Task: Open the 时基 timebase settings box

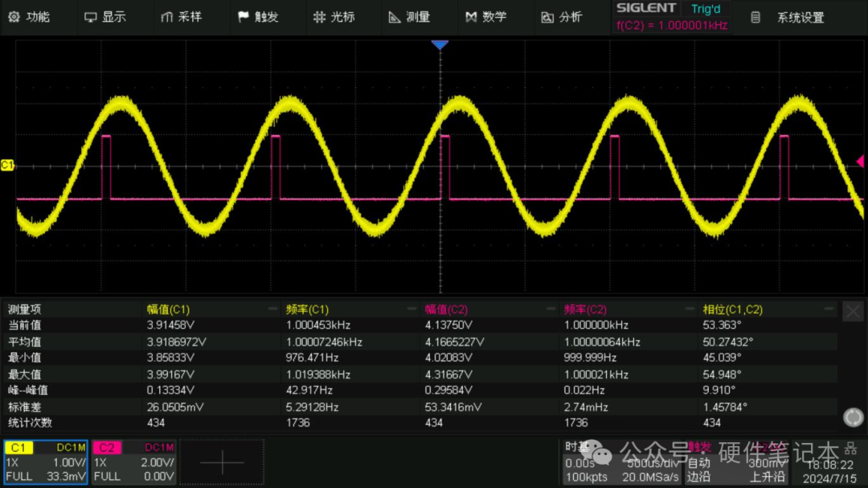Action: [x=623, y=462]
